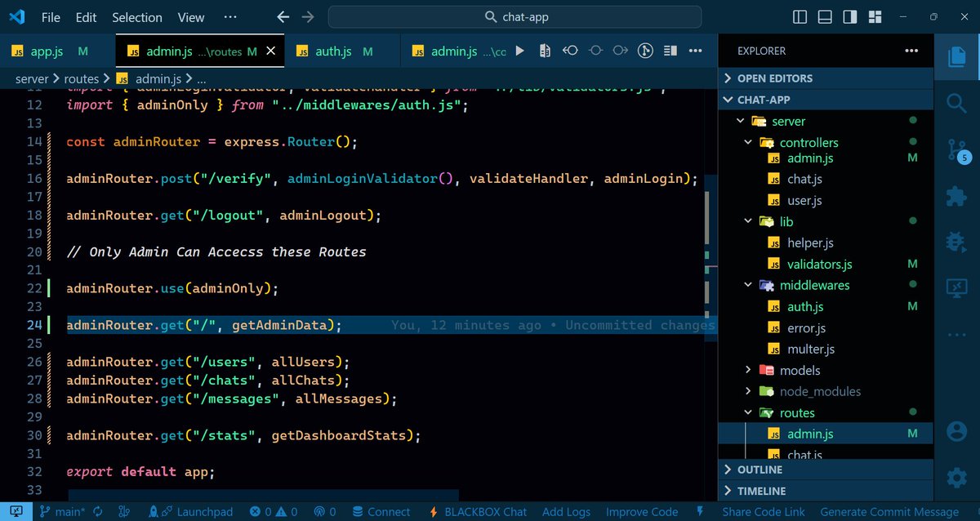
Task: Open Explorer Views and More Actions ellipsis
Action: tap(911, 51)
